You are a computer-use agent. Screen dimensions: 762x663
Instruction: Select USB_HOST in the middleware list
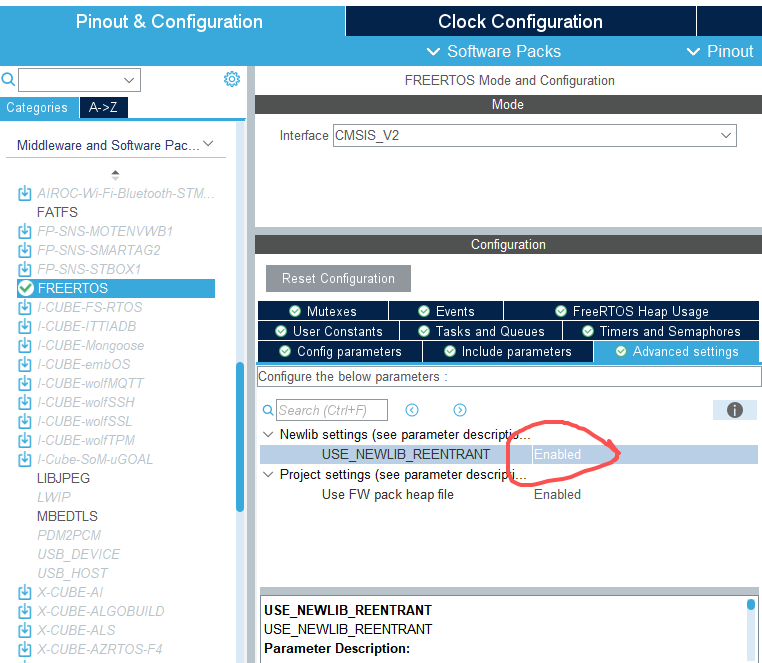pyautogui.click(x=73, y=573)
